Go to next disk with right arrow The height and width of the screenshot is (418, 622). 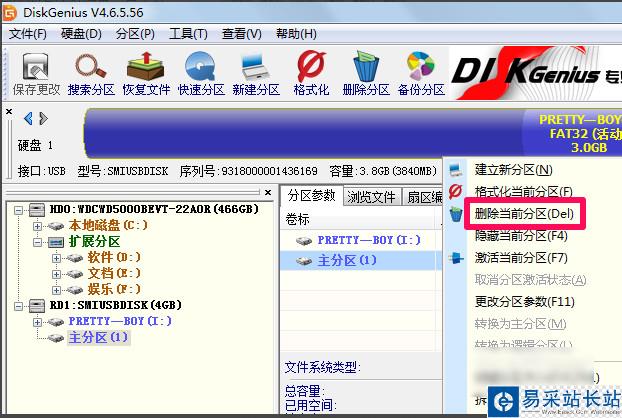tap(44, 118)
